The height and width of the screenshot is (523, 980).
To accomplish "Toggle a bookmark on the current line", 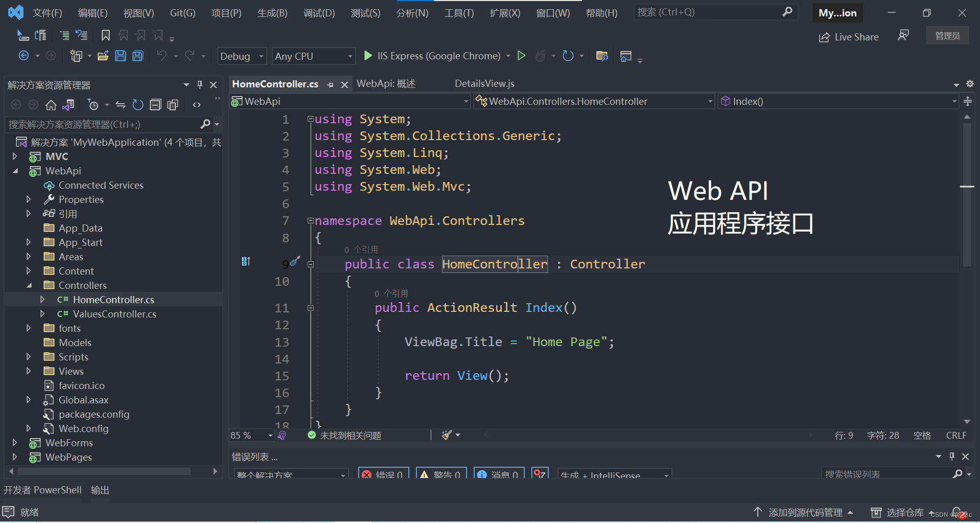I will point(106,35).
